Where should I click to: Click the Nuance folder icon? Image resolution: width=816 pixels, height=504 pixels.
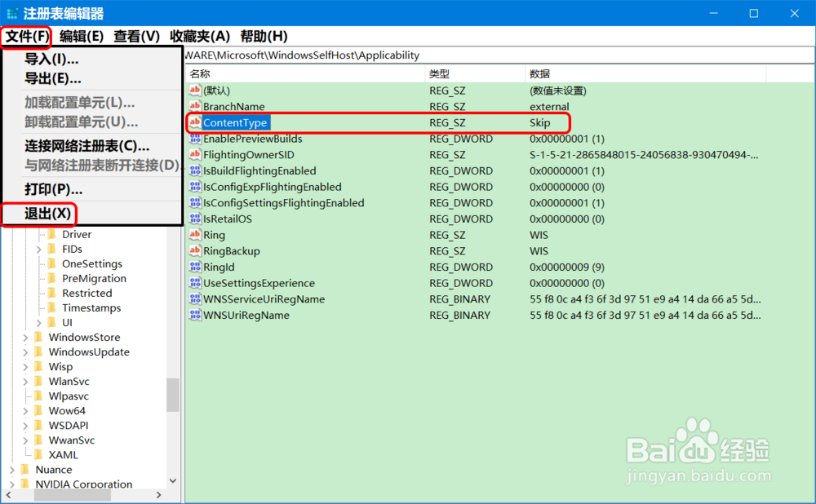coord(25,469)
